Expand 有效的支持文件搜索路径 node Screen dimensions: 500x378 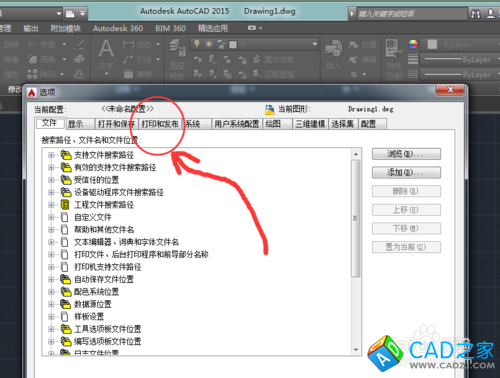(x=51, y=167)
